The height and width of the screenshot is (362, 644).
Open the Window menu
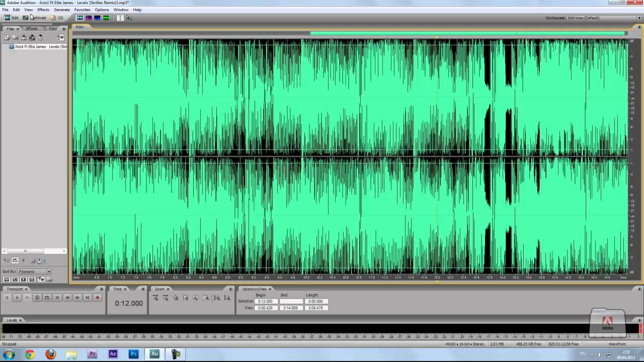click(x=121, y=10)
